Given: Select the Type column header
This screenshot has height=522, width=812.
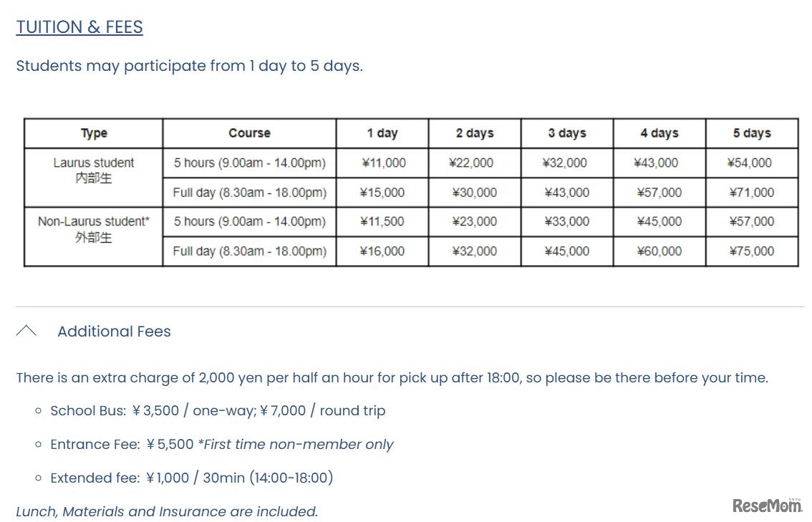Looking at the screenshot, I should [x=94, y=133].
